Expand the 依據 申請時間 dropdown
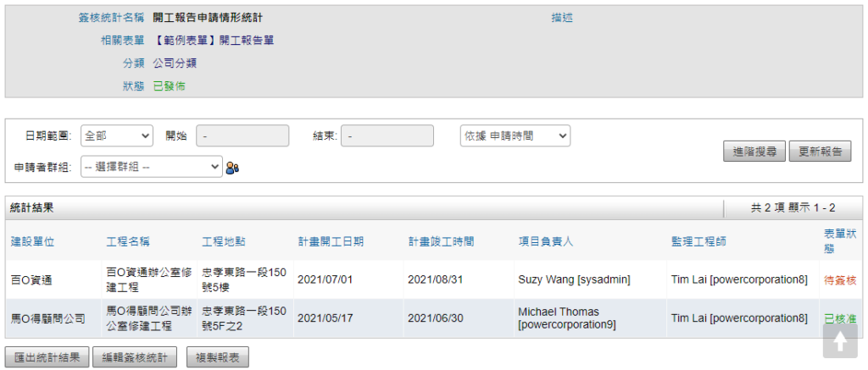Image resolution: width=868 pixels, height=370 pixels. tap(515, 136)
